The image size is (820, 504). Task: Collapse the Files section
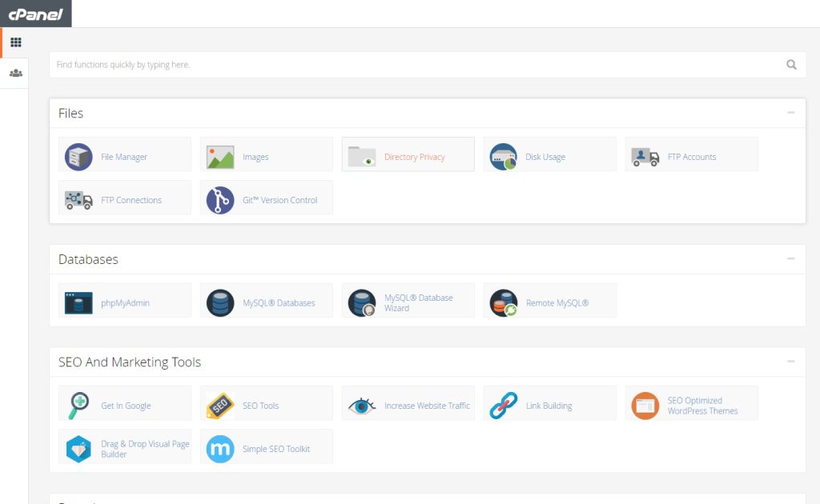[x=790, y=112]
